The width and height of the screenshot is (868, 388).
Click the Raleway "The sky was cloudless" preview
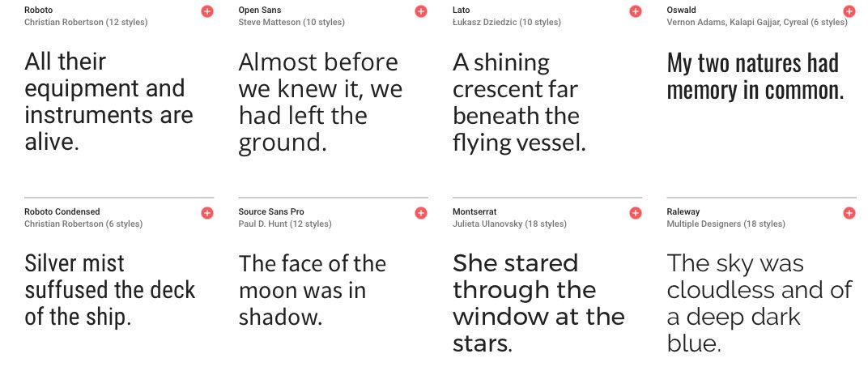click(x=759, y=303)
